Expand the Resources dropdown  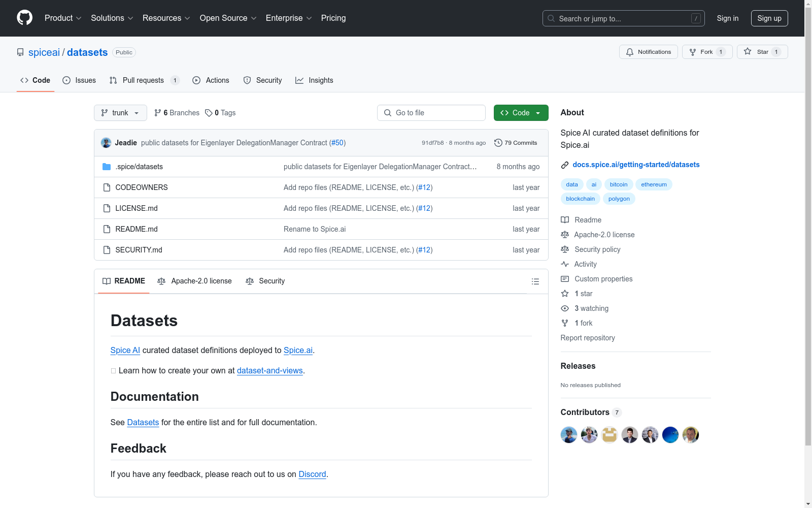tap(166, 18)
